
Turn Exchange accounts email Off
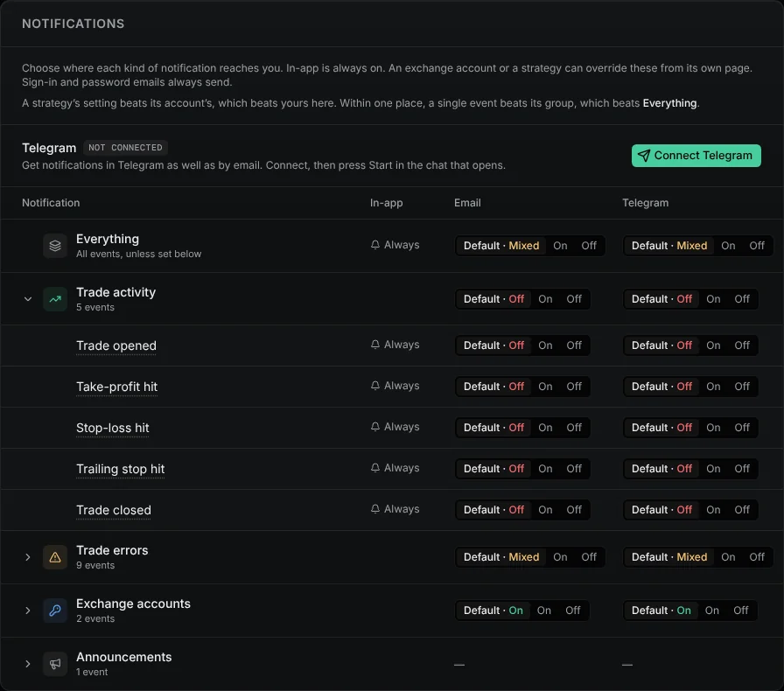pyautogui.click(x=572, y=611)
